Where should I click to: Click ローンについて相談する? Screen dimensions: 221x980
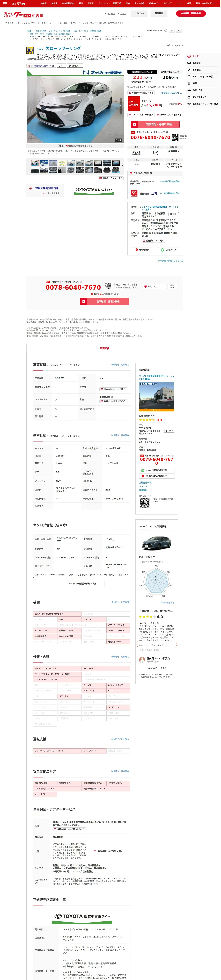[169, 114]
